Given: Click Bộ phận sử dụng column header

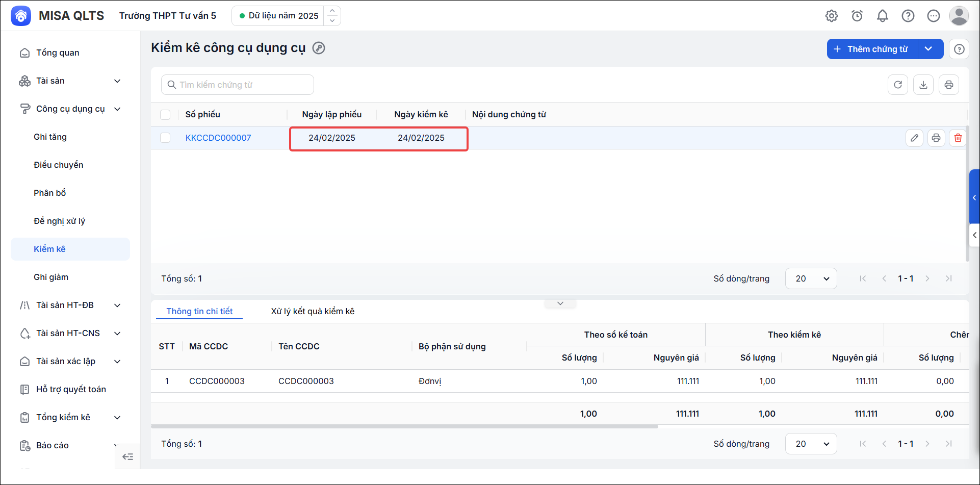Looking at the screenshot, I should tap(452, 346).
